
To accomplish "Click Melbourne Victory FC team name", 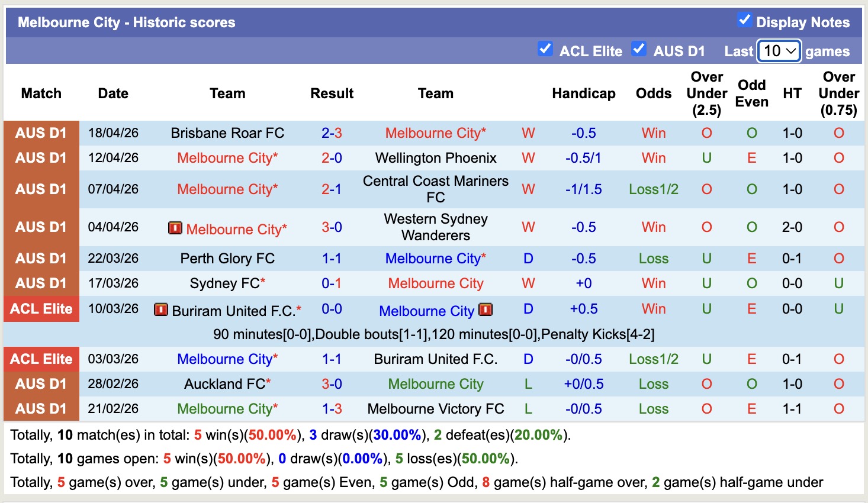I will point(436,408).
